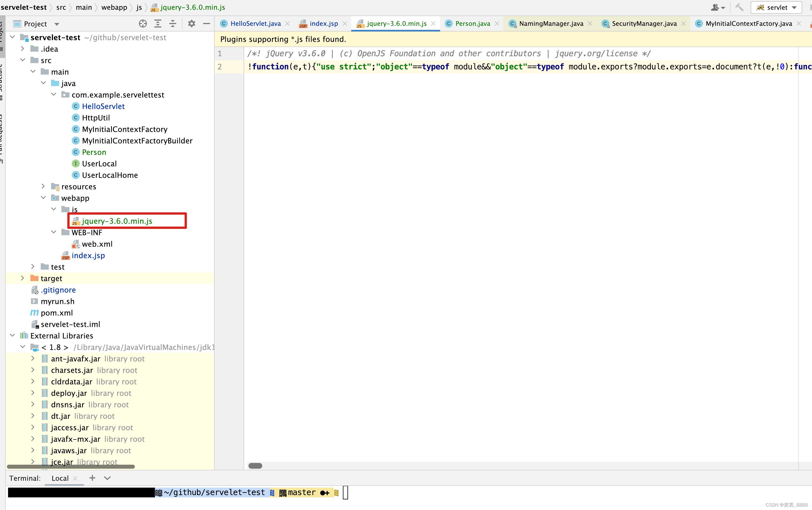The image size is (812, 510).
Task: Collapse the src folder
Action: [x=23, y=60]
